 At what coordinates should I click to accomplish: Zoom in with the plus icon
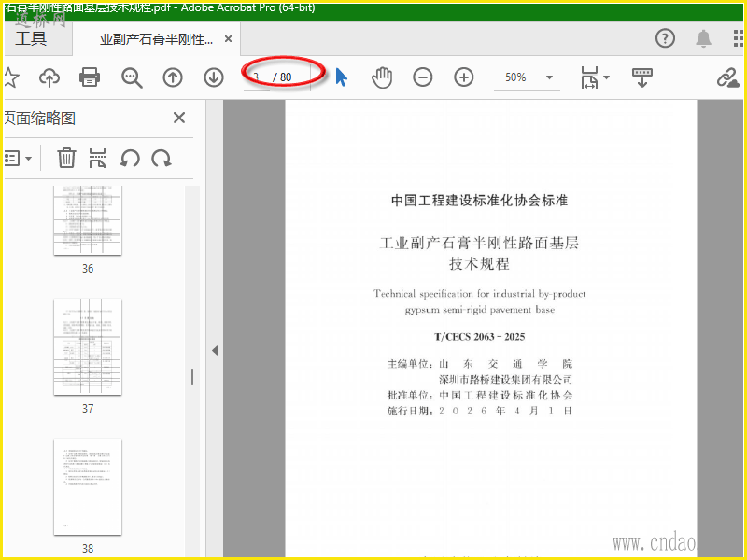click(463, 77)
